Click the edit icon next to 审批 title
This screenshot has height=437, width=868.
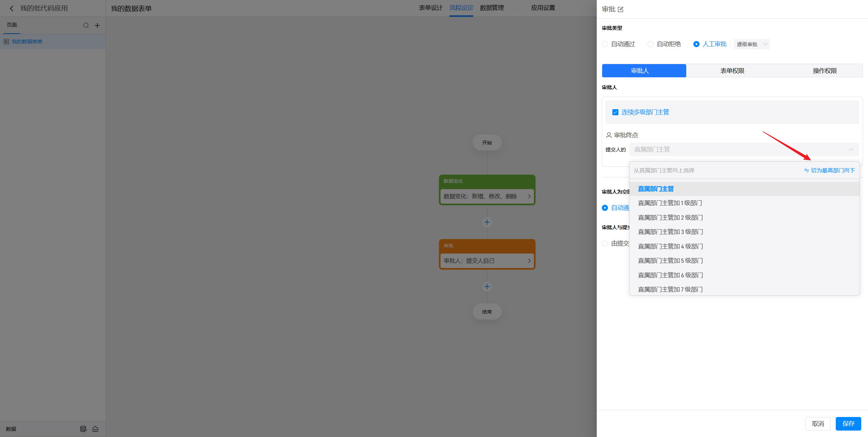[x=620, y=9]
